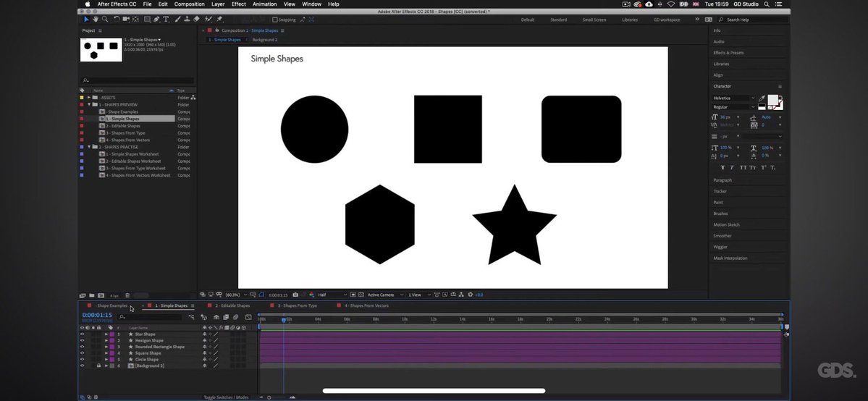Hide the Hexigon Shape layer

pyautogui.click(x=82, y=341)
